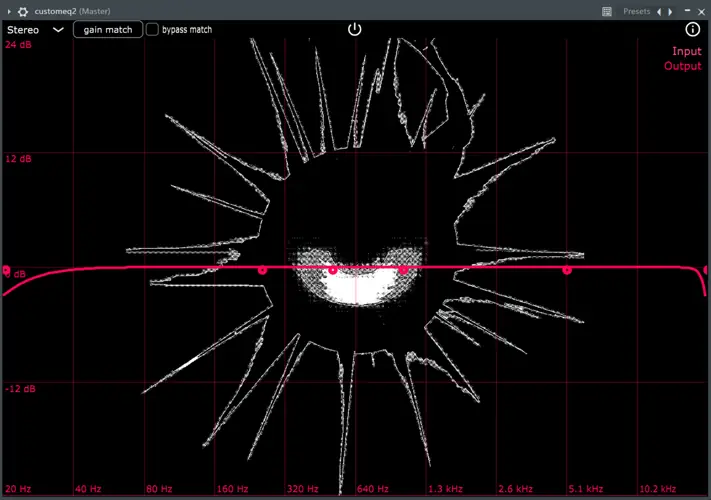Toggle Input spectrum display
The width and height of the screenshot is (711, 500).
tap(686, 51)
